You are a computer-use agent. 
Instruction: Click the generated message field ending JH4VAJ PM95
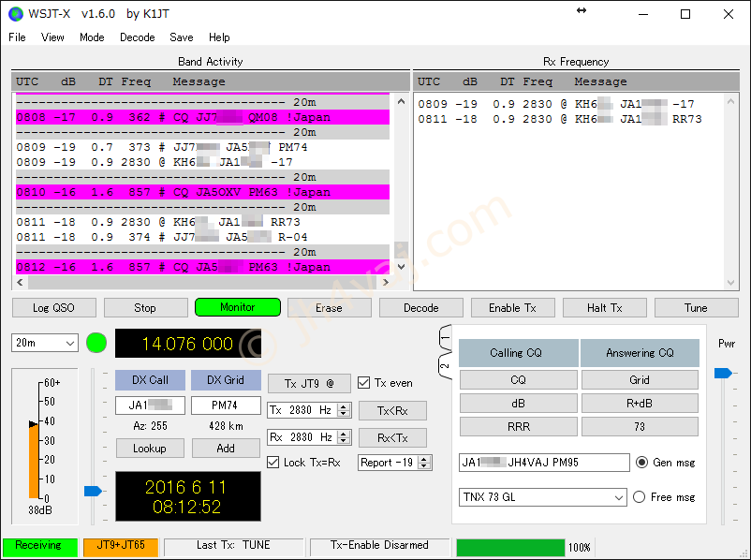tap(544, 463)
